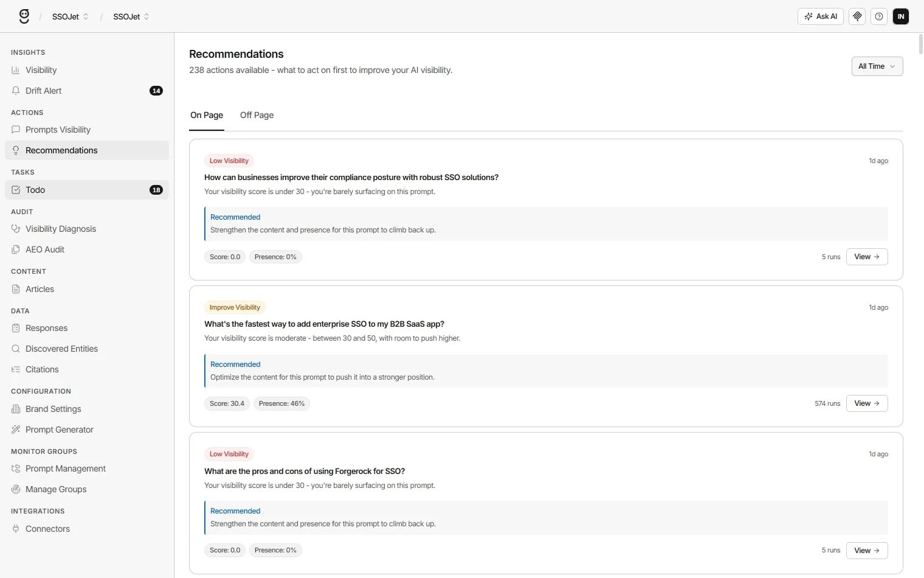Image resolution: width=924 pixels, height=578 pixels.
Task: View the compliance posture SSO recommendation
Action: (x=867, y=257)
